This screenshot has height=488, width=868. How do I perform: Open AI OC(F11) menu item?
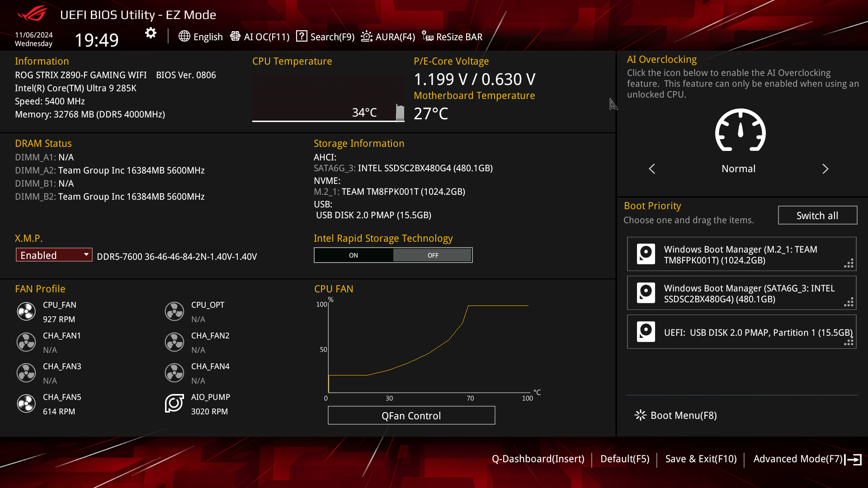tap(260, 37)
